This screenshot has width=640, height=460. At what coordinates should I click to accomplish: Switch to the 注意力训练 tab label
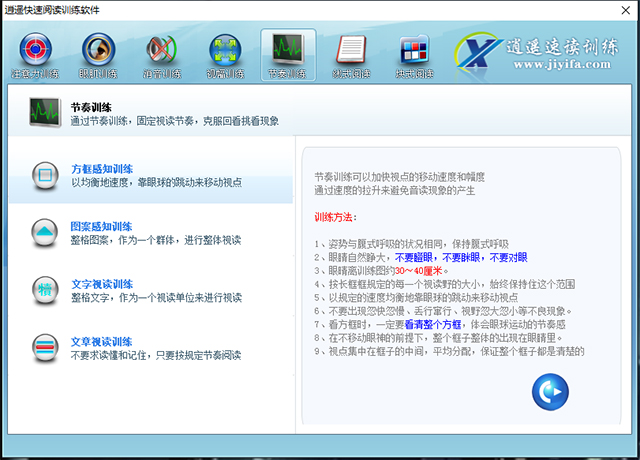(36, 73)
